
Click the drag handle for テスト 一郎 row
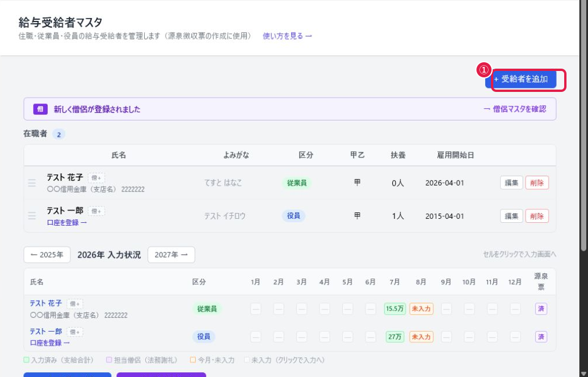[x=32, y=216]
